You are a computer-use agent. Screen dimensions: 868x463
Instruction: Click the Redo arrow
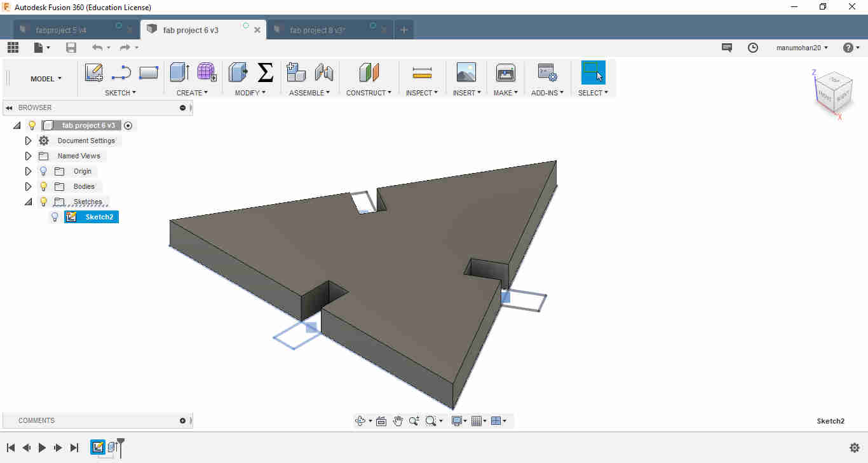(125, 48)
